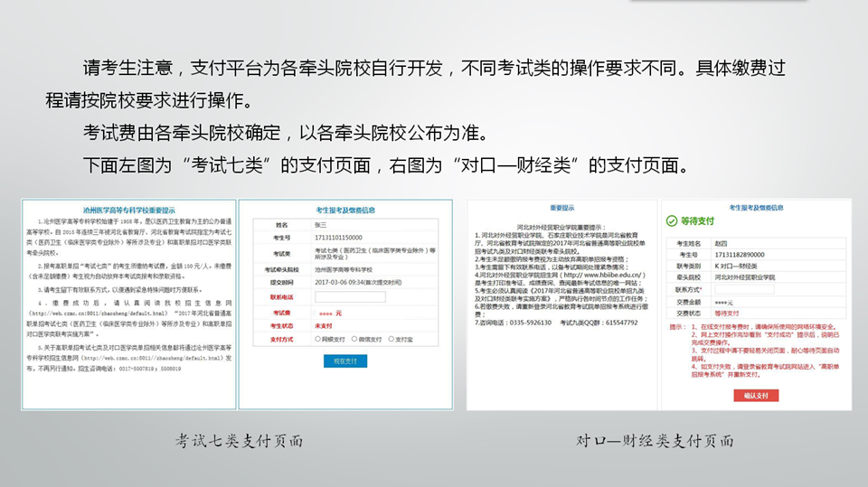Image resolution: width=868 pixels, height=487 pixels.
Task: Click the 支付方式 row label
Action: (281, 339)
